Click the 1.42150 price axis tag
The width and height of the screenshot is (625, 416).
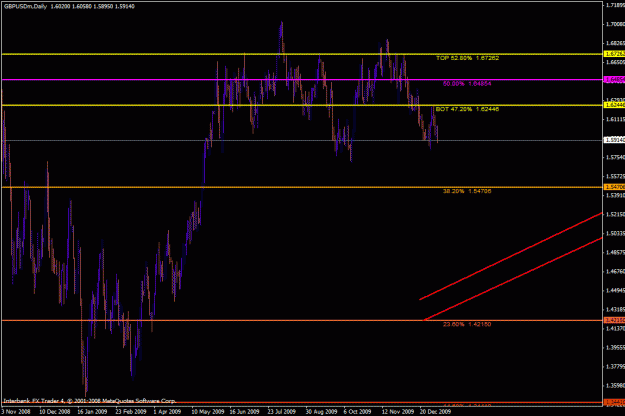(x=614, y=320)
